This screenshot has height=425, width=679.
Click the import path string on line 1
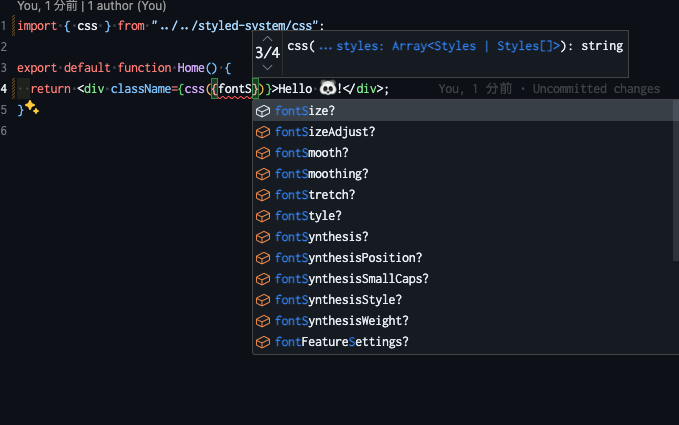pos(235,26)
